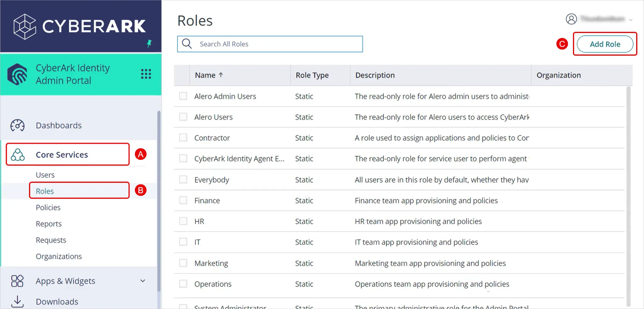
Task: Click the search magnifier icon
Action: coord(187,44)
